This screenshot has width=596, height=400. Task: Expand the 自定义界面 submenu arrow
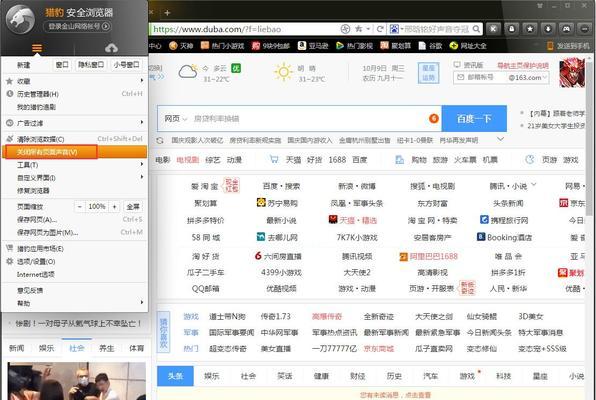click(142, 177)
